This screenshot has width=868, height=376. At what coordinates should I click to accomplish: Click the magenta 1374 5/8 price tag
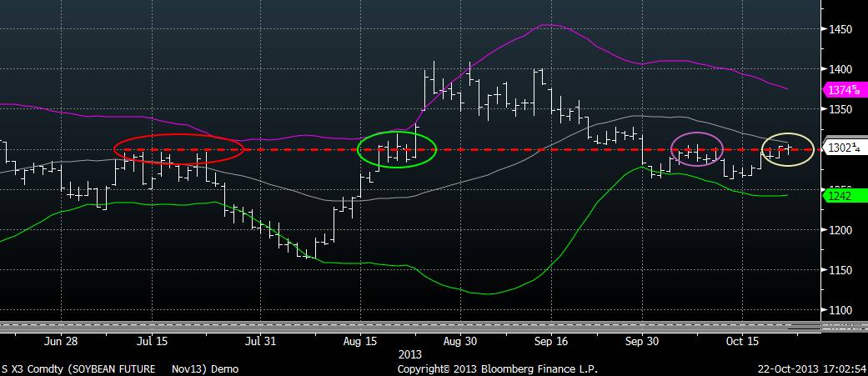pyautogui.click(x=845, y=90)
